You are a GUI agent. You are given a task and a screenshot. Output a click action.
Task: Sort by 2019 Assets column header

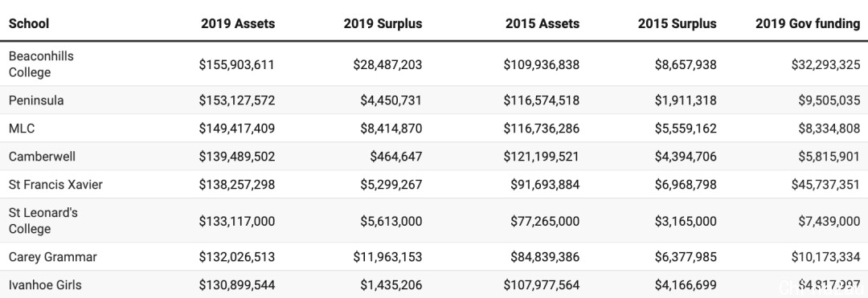tap(238, 24)
